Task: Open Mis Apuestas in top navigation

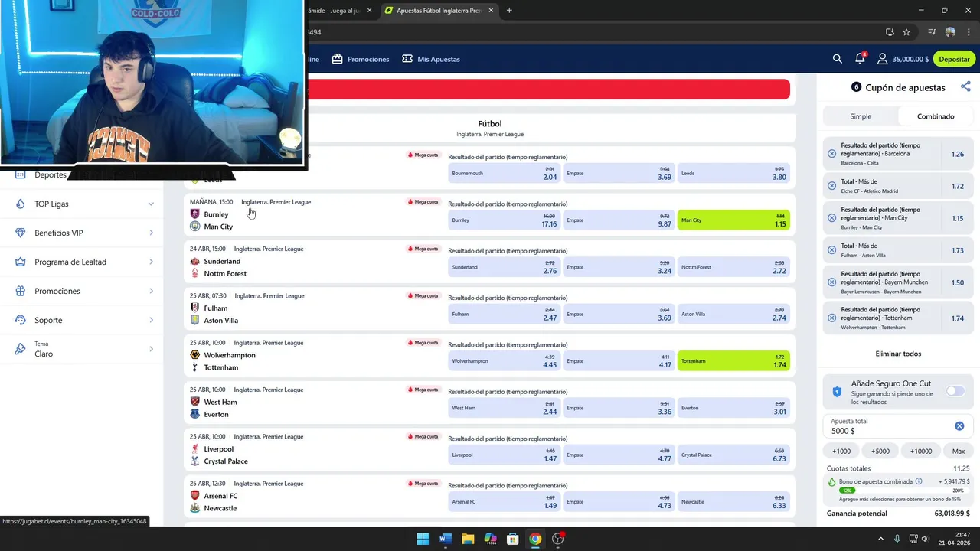Action: [431, 59]
